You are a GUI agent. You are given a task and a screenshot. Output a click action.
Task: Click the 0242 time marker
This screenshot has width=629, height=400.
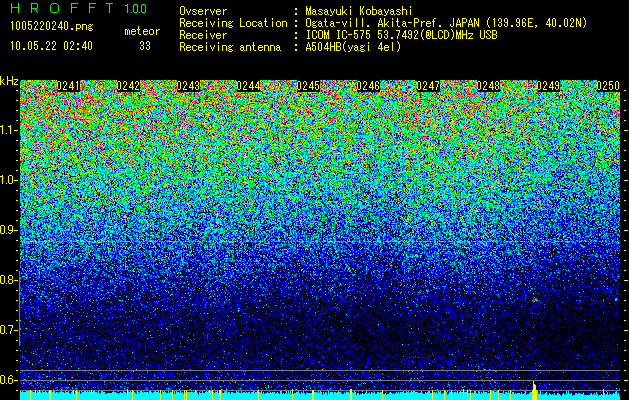coord(128,86)
